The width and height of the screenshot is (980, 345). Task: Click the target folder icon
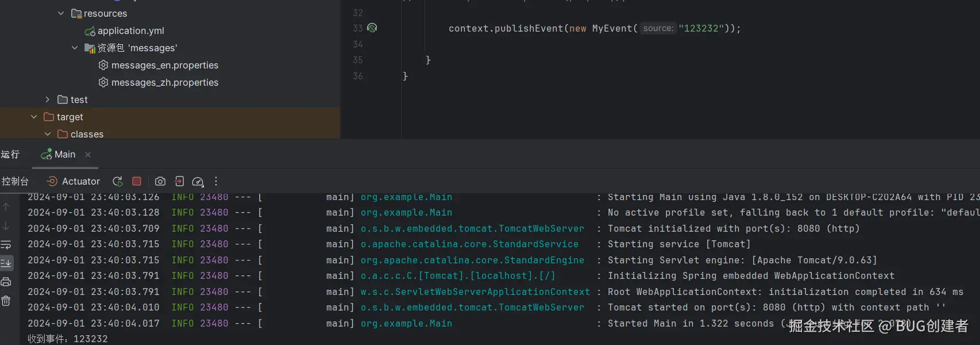point(49,117)
